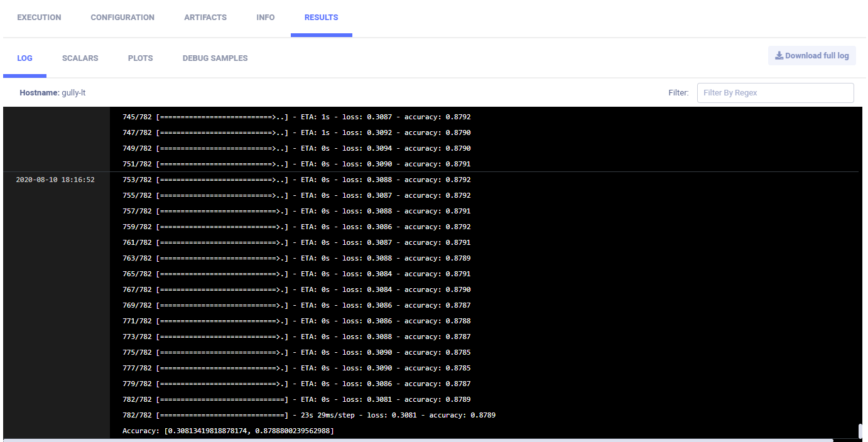Image resolution: width=868 pixels, height=442 pixels.
Task: View the Scalars sub-tab
Action: pyautogui.click(x=80, y=58)
